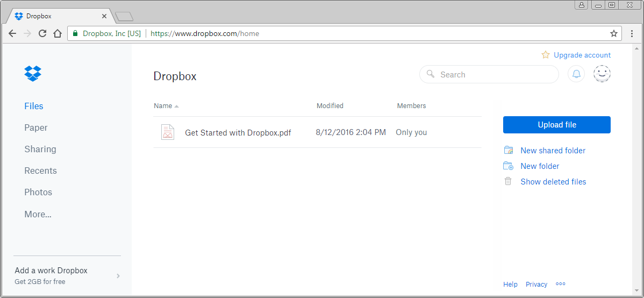Click the Members column header
Image resolution: width=644 pixels, height=298 pixels.
tap(411, 105)
